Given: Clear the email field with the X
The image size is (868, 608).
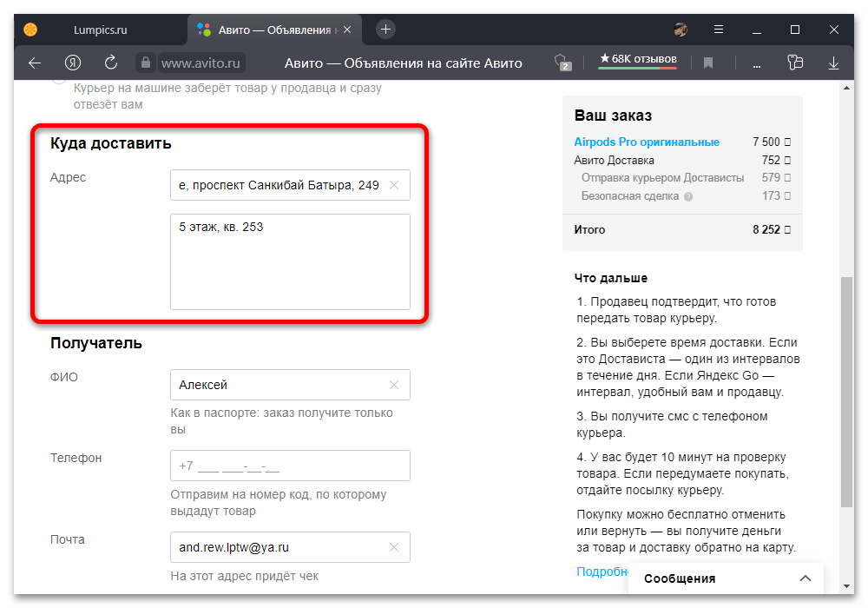Looking at the screenshot, I should [394, 547].
